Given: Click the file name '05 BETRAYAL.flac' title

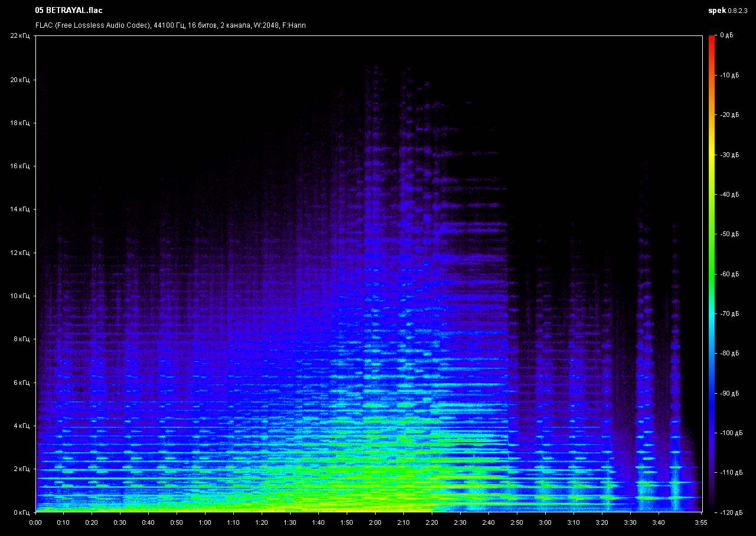Looking at the screenshot, I should [x=69, y=11].
